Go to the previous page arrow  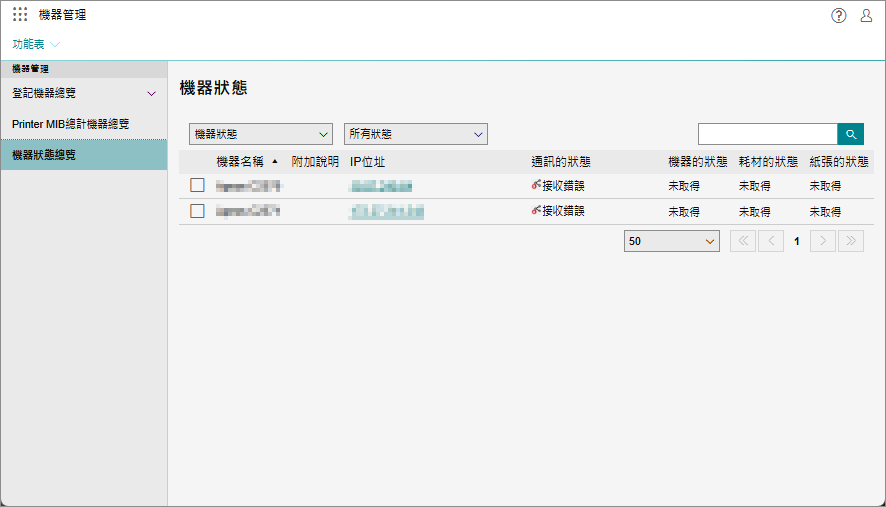pyautogui.click(x=770, y=241)
